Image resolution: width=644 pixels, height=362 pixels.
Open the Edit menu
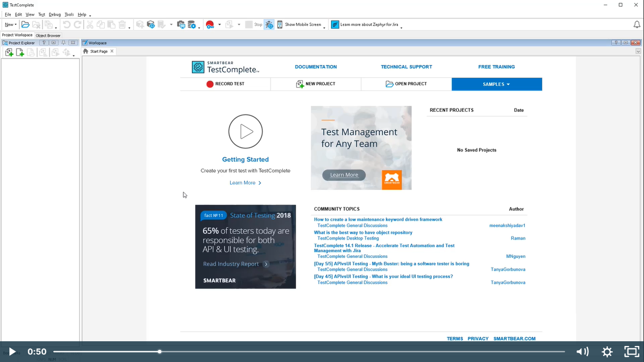click(x=18, y=15)
